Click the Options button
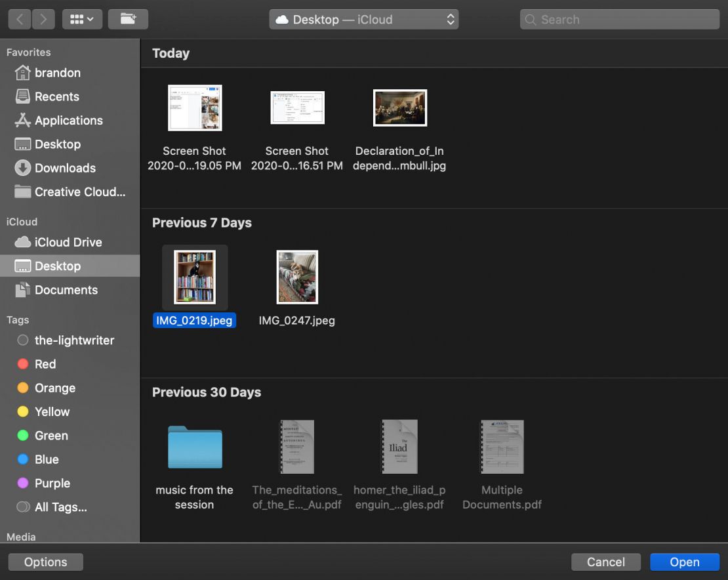728x580 pixels. [45, 562]
